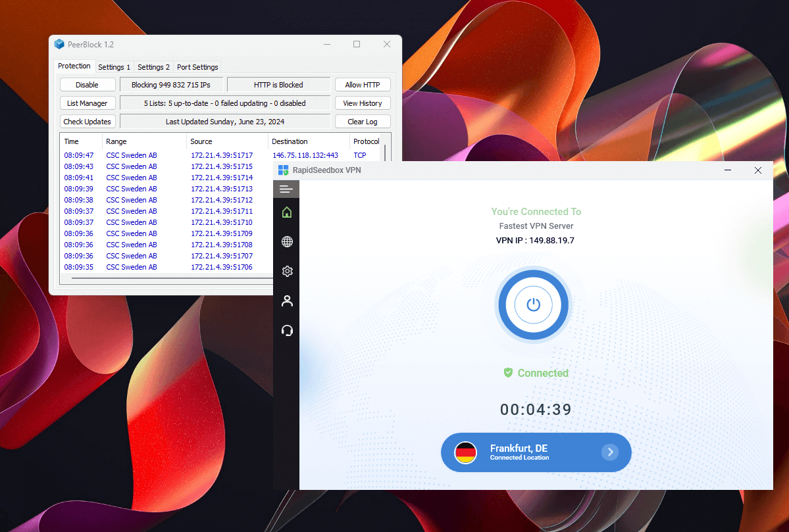
Task: Open the account profile icon
Action: coord(287,301)
